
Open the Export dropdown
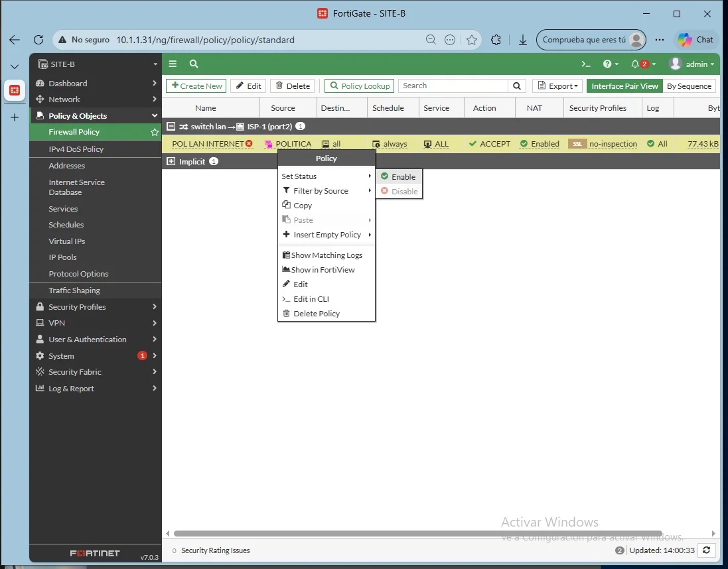click(557, 86)
